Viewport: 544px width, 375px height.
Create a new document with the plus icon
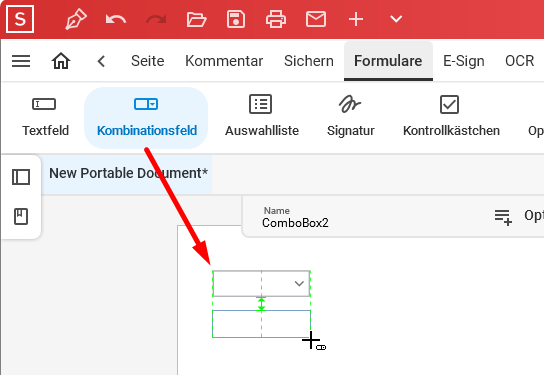pos(356,19)
